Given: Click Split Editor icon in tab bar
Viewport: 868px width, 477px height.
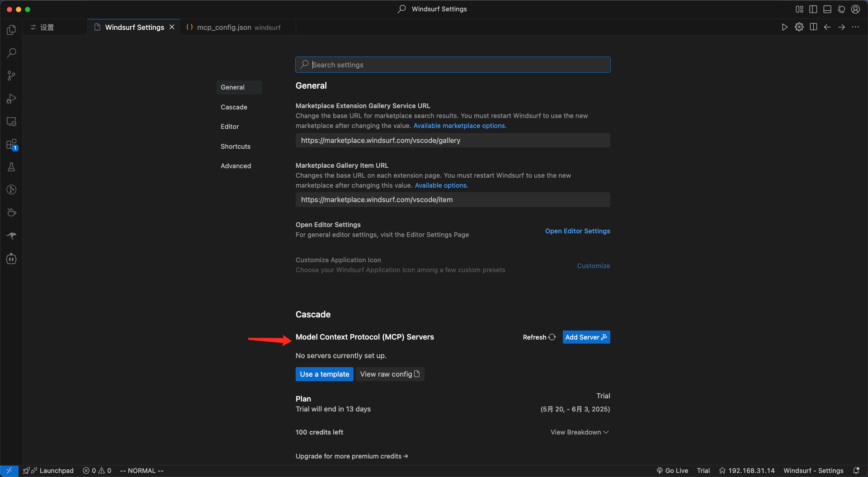Looking at the screenshot, I should click(813, 27).
